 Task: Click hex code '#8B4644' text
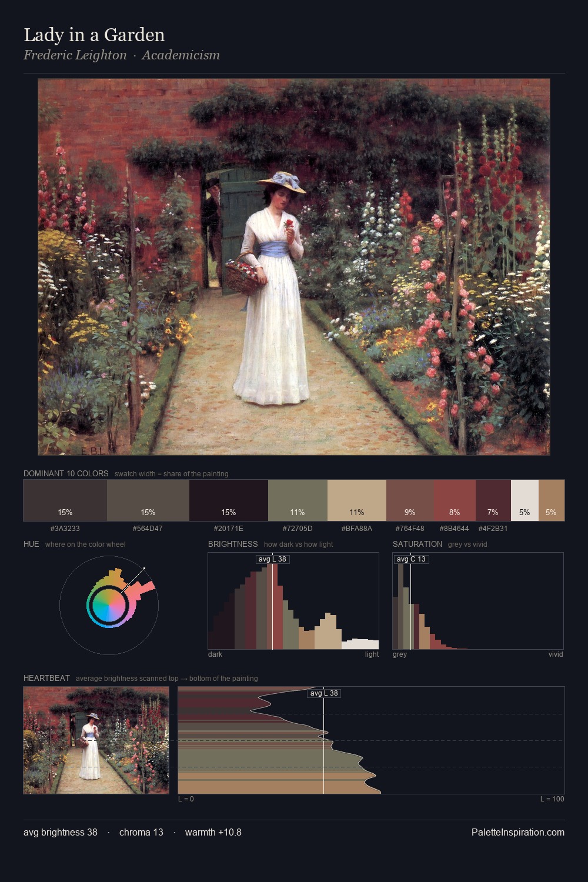pyautogui.click(x=455, y=528)
